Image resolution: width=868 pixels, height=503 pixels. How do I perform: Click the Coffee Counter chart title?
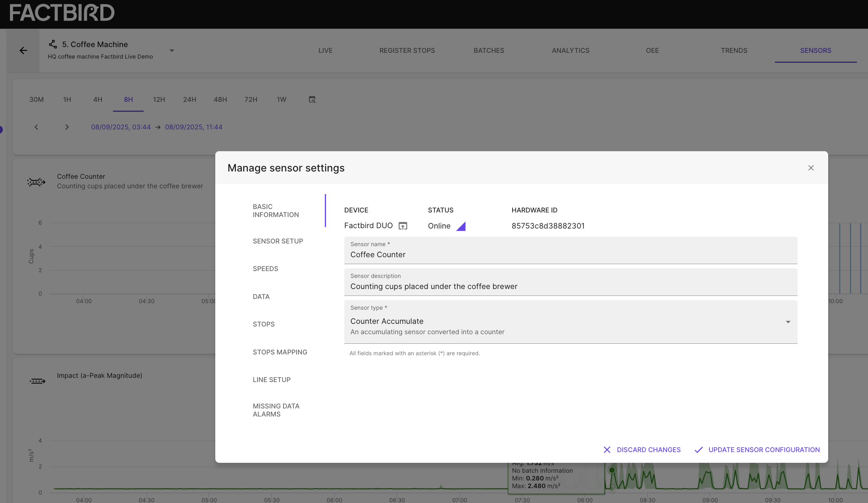point(81,176)
